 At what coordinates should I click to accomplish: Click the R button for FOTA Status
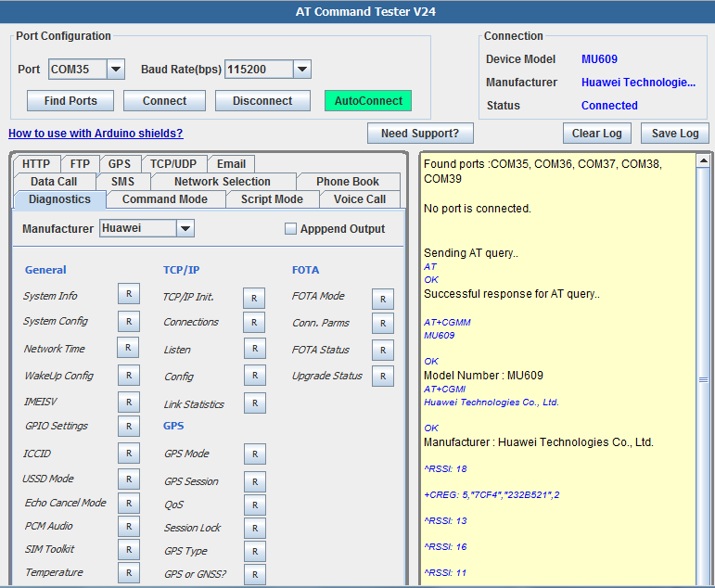pos(383,351)
